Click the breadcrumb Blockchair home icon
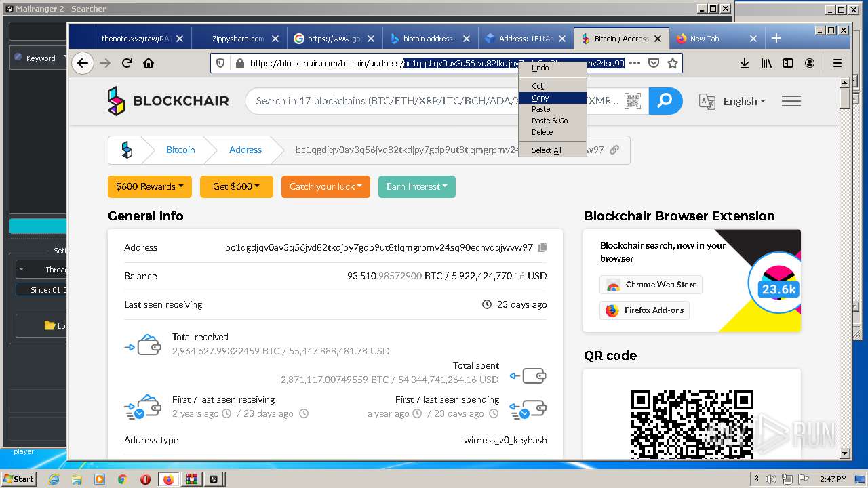 coord(127,150)
